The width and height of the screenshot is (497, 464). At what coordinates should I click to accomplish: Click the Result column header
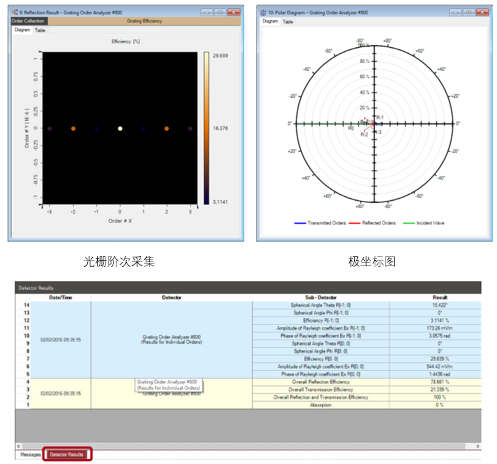(440, 297)
